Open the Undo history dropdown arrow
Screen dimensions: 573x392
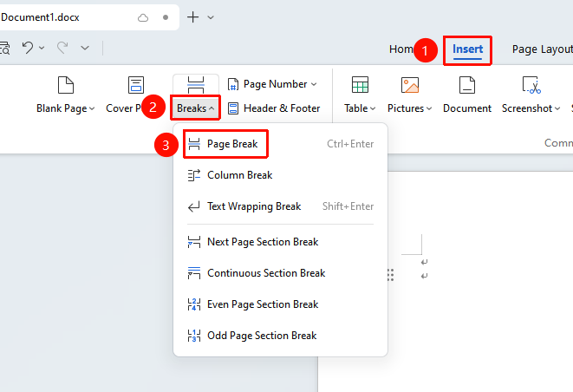42,48
